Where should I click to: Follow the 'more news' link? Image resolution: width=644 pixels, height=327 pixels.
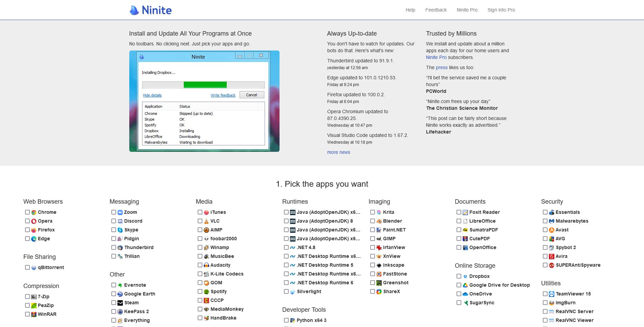click(338, 152)
